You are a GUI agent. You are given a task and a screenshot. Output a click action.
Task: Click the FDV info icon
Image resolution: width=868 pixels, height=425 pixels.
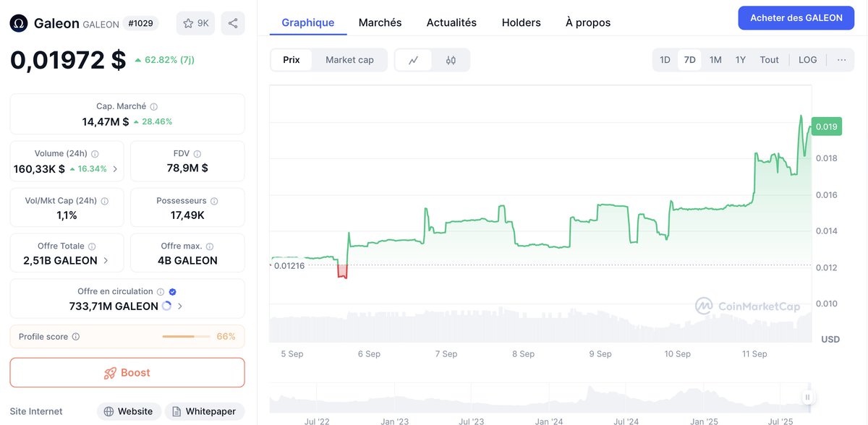[197, 154]
